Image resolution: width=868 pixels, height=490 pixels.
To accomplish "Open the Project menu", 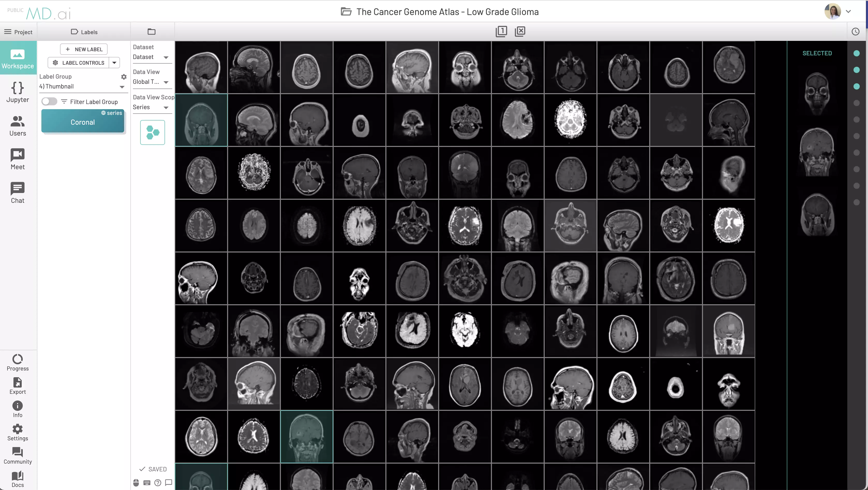I will coord(18,32).
